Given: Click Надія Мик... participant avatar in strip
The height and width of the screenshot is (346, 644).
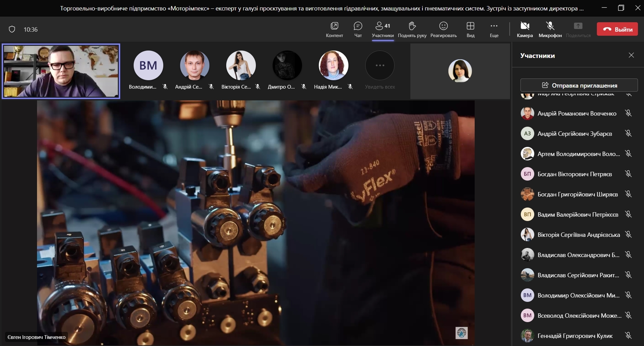Looking at the screenshot, I should tap(334, 65).
